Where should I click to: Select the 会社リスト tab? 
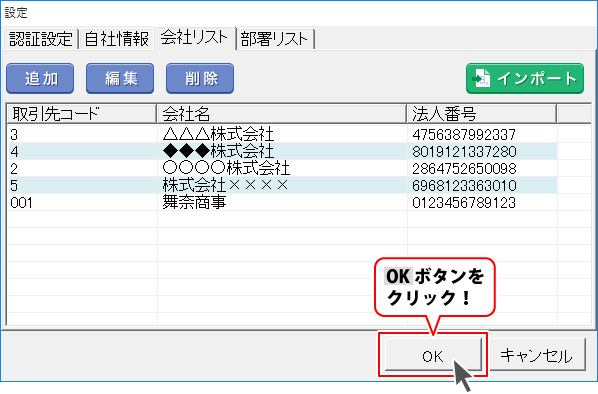pyautogui.click(x=195, y=38)
